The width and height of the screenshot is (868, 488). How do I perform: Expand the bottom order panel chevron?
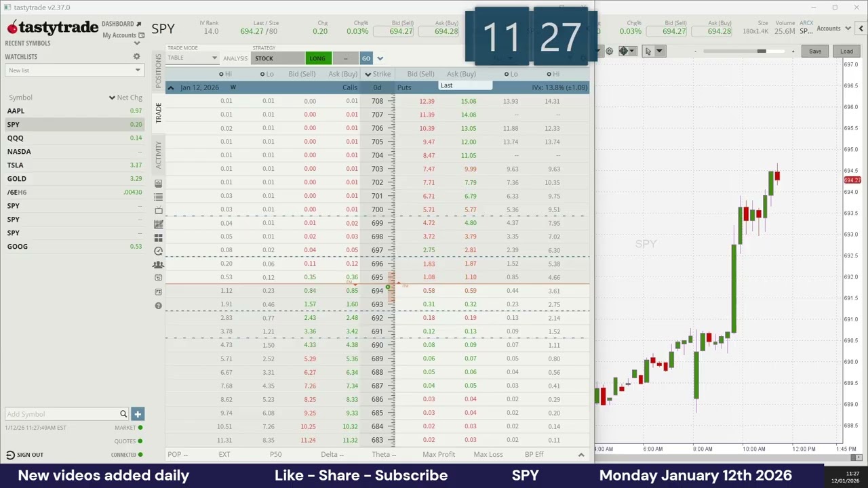click(581, 455)
